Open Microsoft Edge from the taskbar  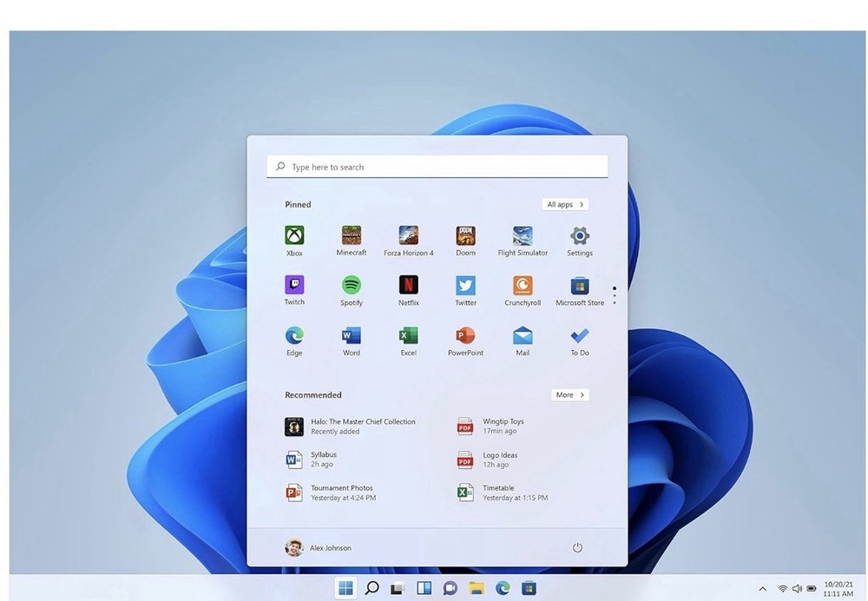pyautogui.click(x=502, y=588)
